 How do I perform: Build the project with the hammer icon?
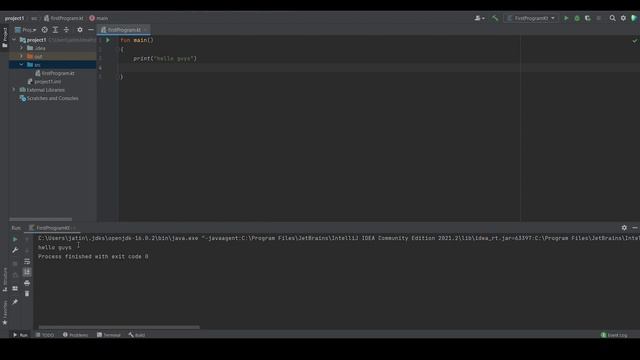pos(495,18)
